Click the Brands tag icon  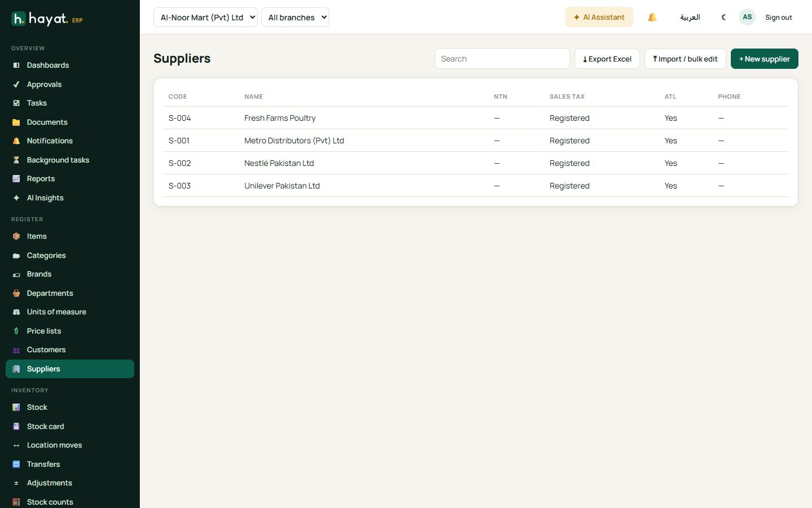tap(16, 274)
